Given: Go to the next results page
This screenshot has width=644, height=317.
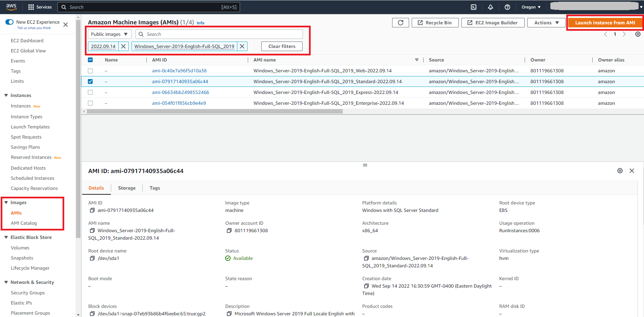Looking at the screenshot, I should coord(624,34).
